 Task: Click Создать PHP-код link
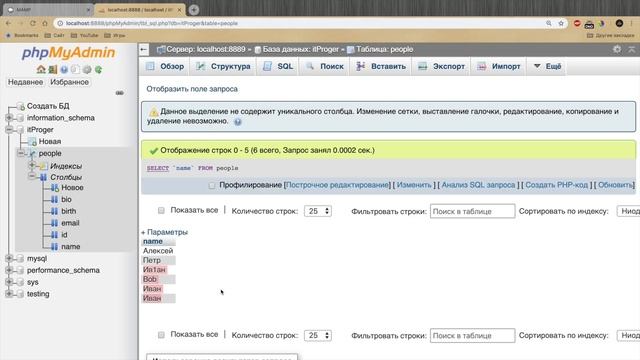pyautogui.click(x=556, y=185)
